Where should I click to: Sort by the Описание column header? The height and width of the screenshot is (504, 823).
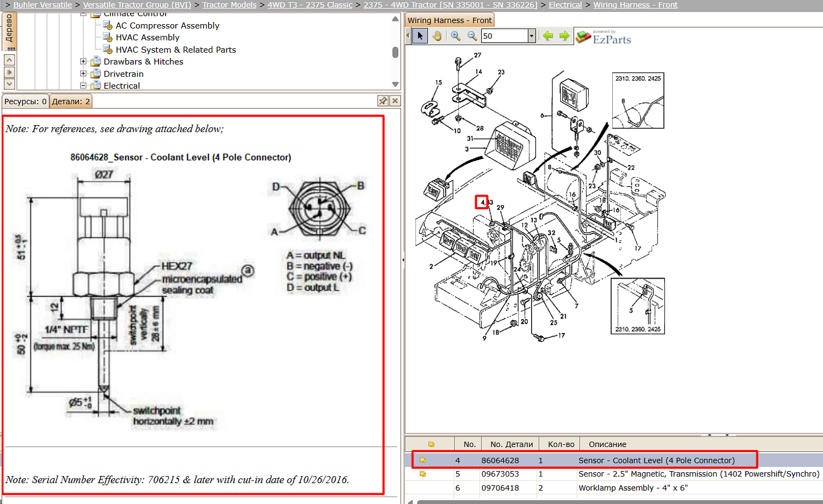click(x=607, y=444)
